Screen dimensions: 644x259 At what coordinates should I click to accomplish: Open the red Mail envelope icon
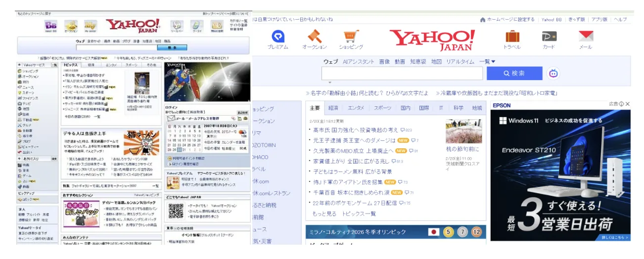click(586, 37)
